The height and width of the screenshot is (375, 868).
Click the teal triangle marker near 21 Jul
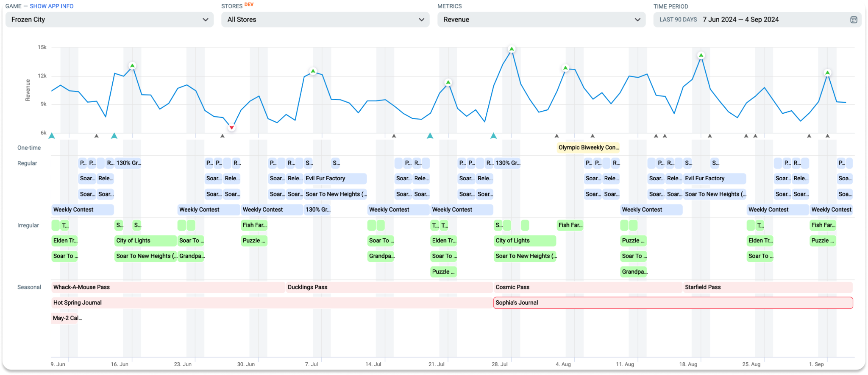point(430,136)
